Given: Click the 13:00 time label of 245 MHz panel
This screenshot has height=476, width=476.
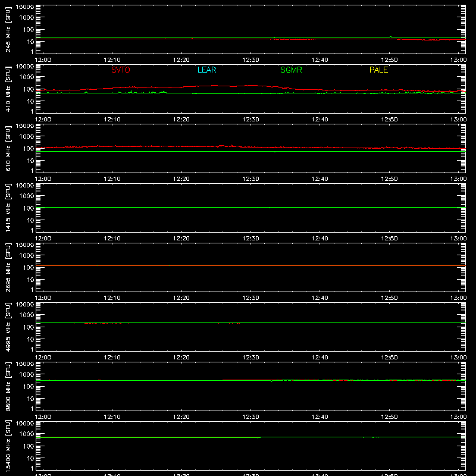Looking at the screenshot, I should tap(458, 60).
